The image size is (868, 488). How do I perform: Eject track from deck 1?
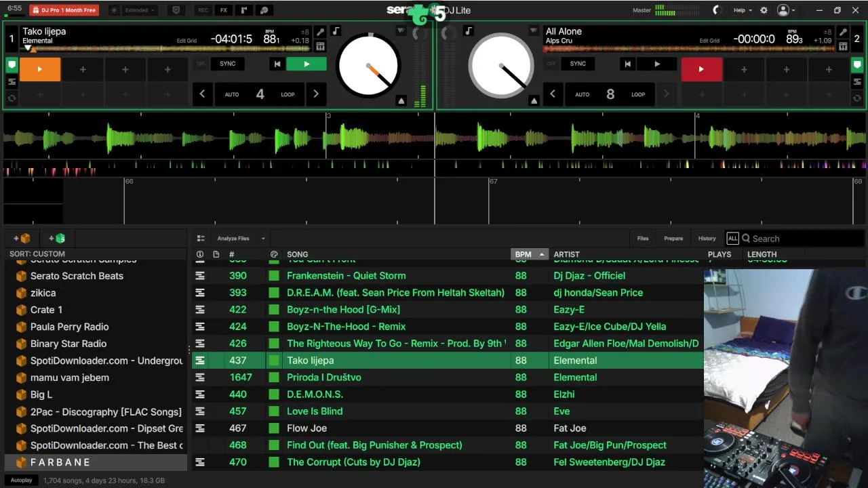point(401,100)
